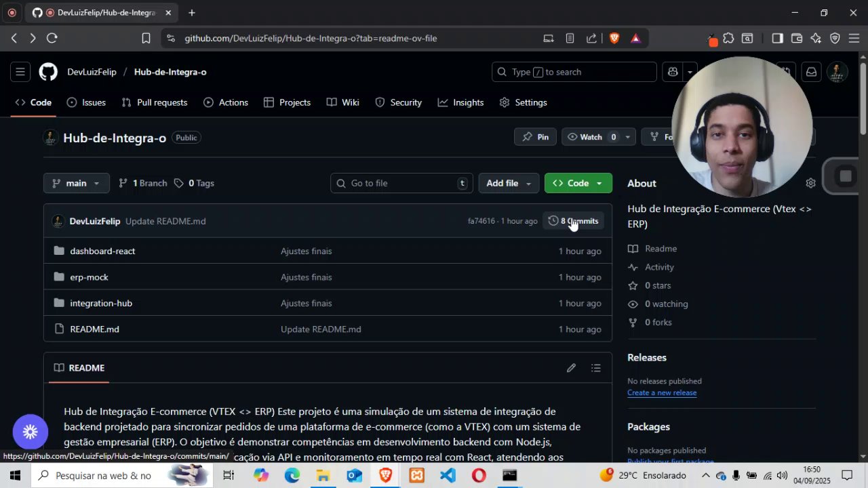Show hidden system tray icons chevron
Viewport: 868px width, 488px height.
pyautogui.click(x=705, y=476)
